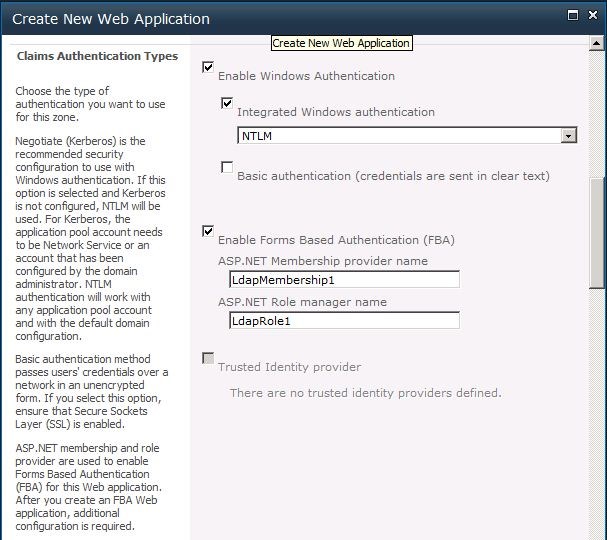
Task: Click the Basic authentication clear text label
Action: click(x=393, y=176)
